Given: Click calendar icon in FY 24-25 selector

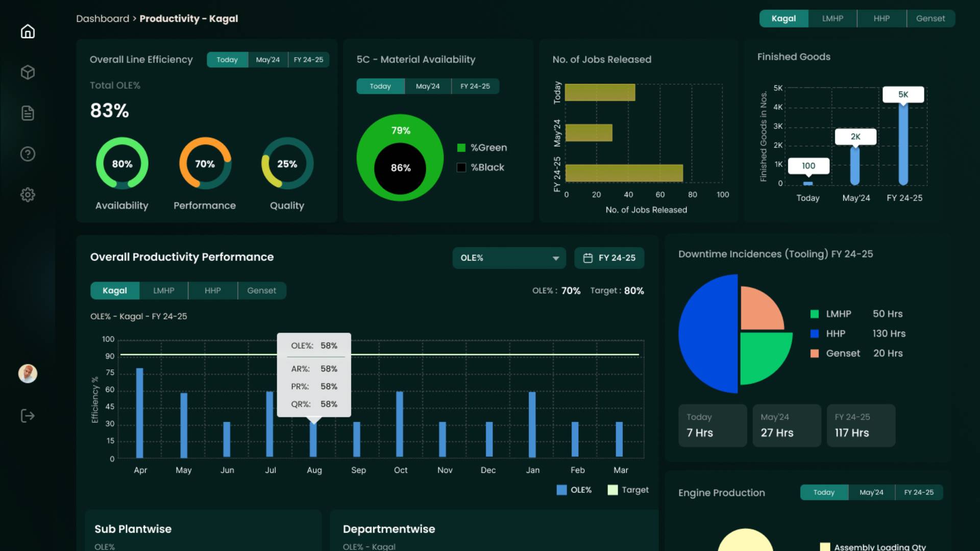Looking at the screenshot, I should click(587, 258).
